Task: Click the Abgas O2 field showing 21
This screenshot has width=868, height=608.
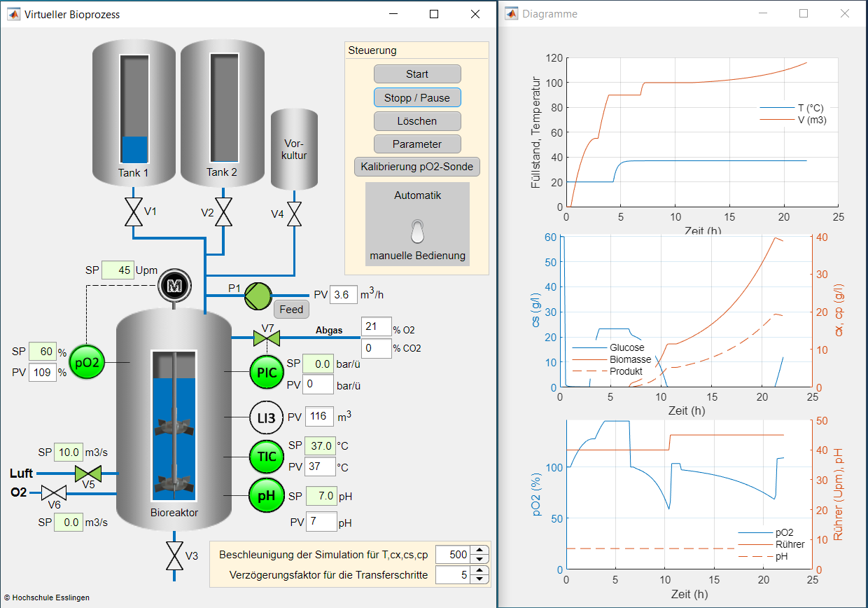Action: (x=375, y=326)
